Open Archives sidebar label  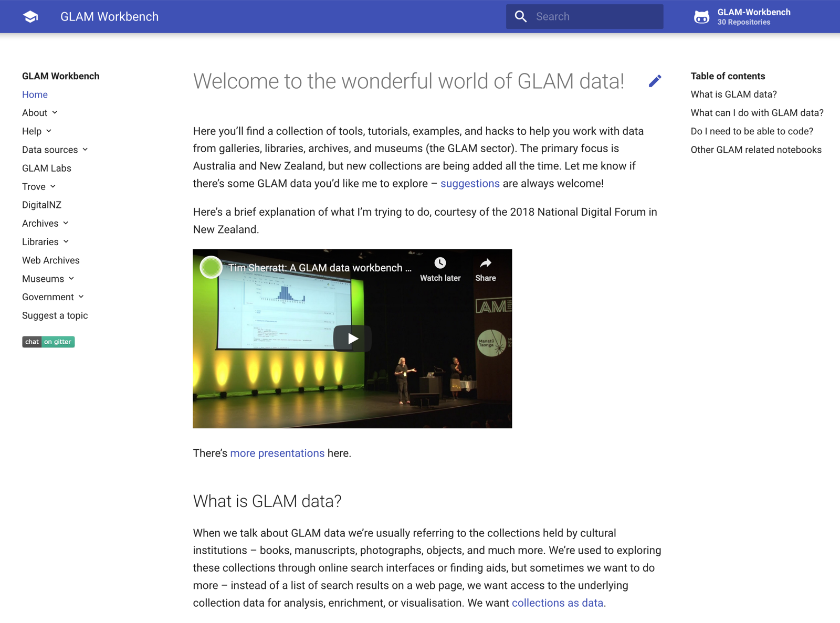tap(40, 223)
